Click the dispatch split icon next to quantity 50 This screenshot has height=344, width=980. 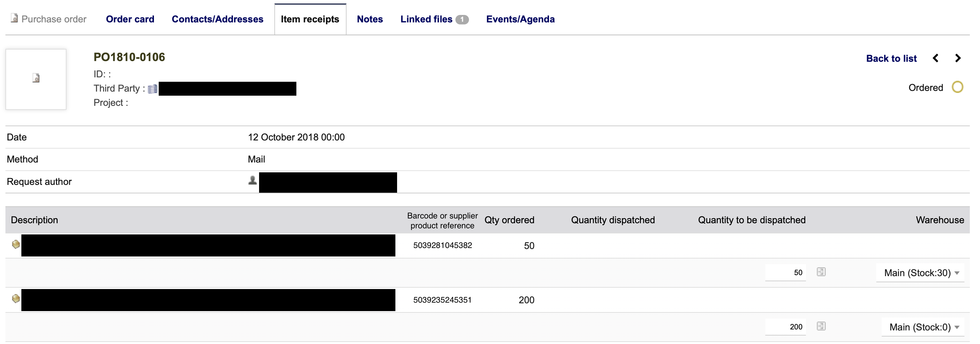(x=821, y=272)
